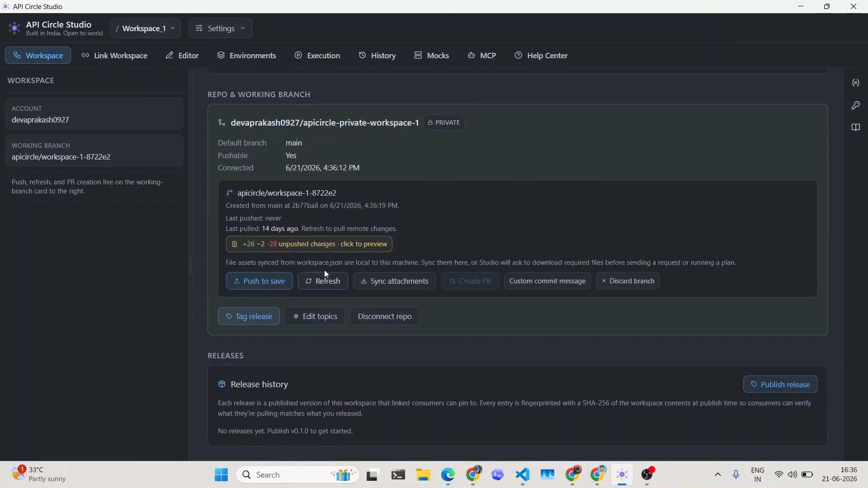Open the battery status tray icon
This screenshot has height=488, width=868.
pyautogui.click(x=807, y=475)
